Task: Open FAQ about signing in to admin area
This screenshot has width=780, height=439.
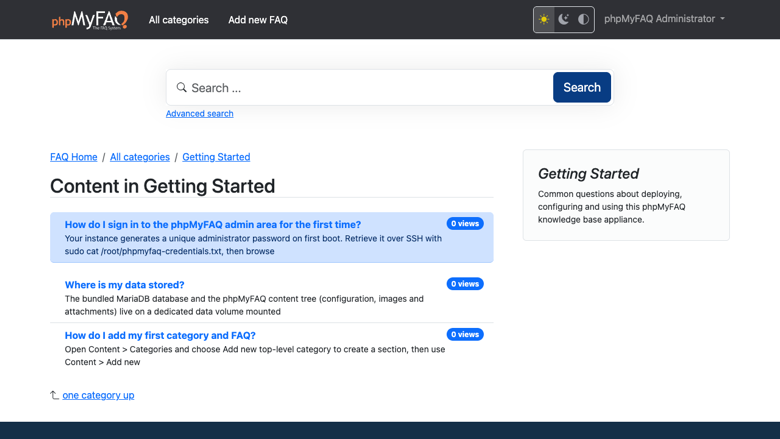Action: (x=213, y=224)
